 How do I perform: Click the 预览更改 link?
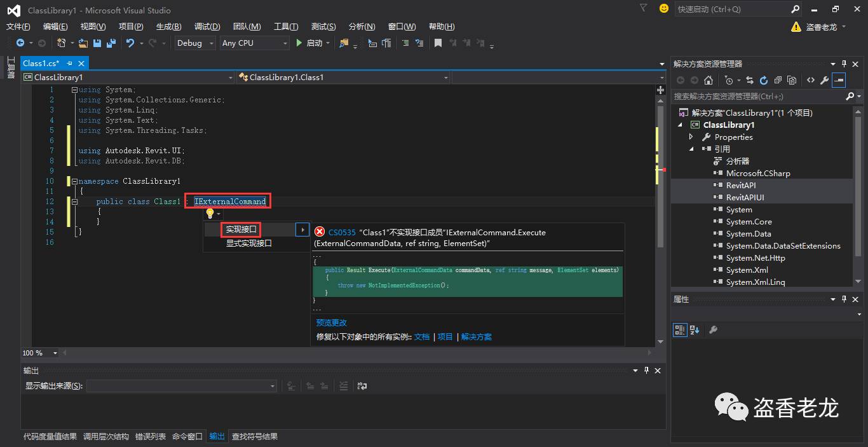click(x=332, y=322)
